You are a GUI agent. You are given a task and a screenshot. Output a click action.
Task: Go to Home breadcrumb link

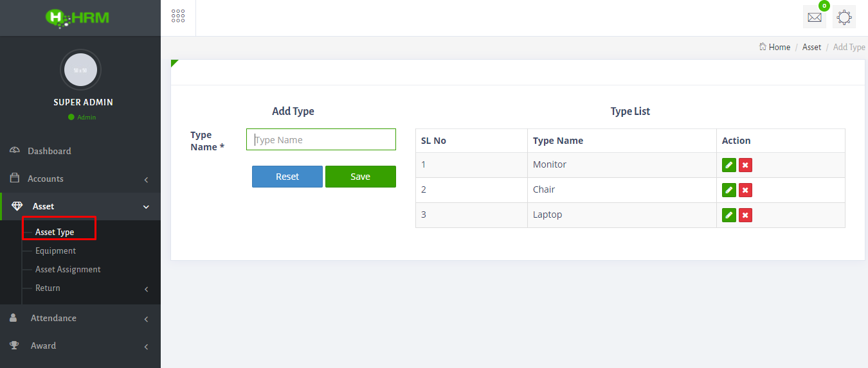(x=779, y=47)
